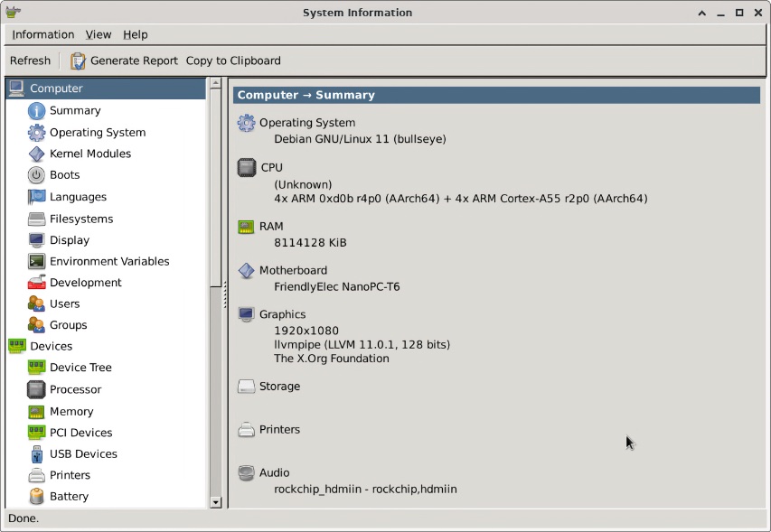This screenshot has height=532, width=771.
Task: Click Copy to Clipboard
Action: 233,61
